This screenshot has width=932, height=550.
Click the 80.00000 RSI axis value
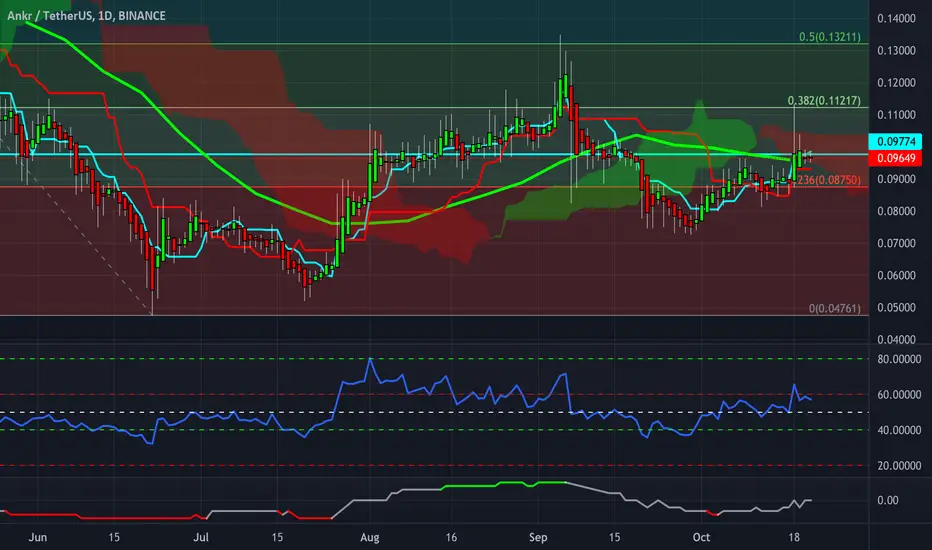coord(899,359)
